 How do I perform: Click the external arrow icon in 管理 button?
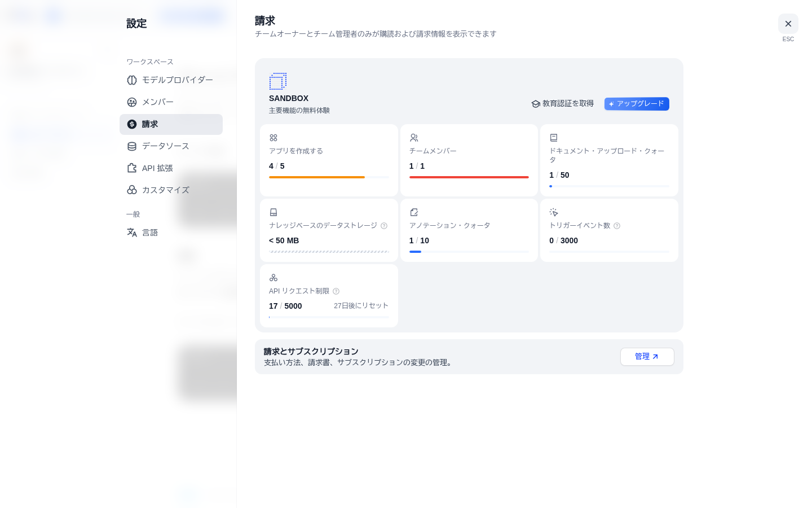[655, 357]
